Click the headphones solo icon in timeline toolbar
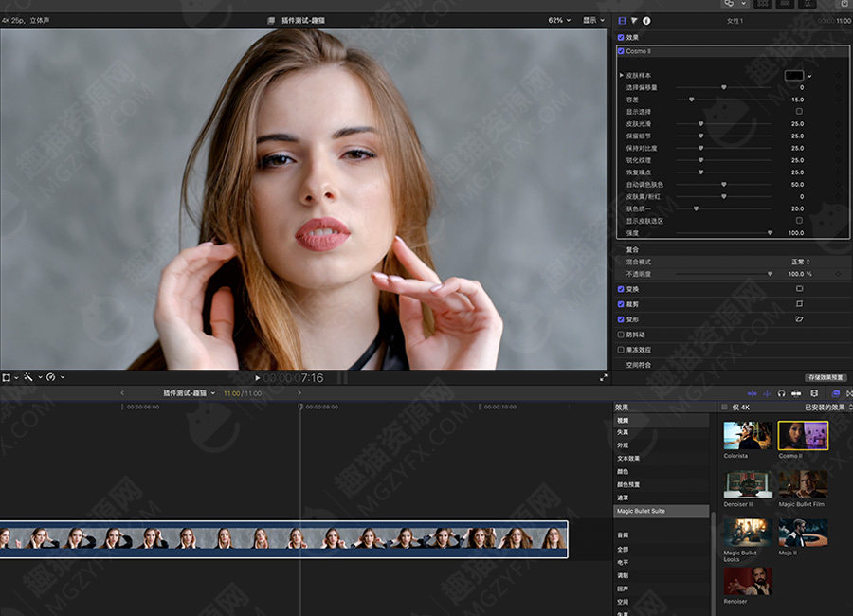Screen dimensions: 853x616 point(781,393)
